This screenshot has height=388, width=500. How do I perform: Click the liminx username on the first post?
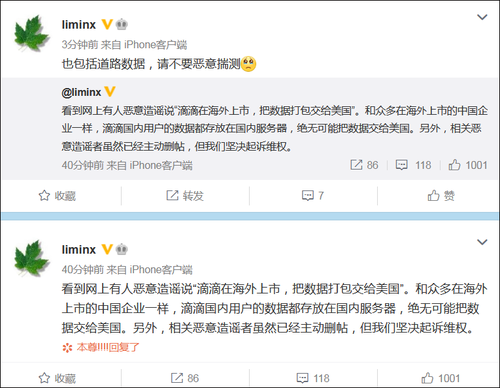[79, 24]
